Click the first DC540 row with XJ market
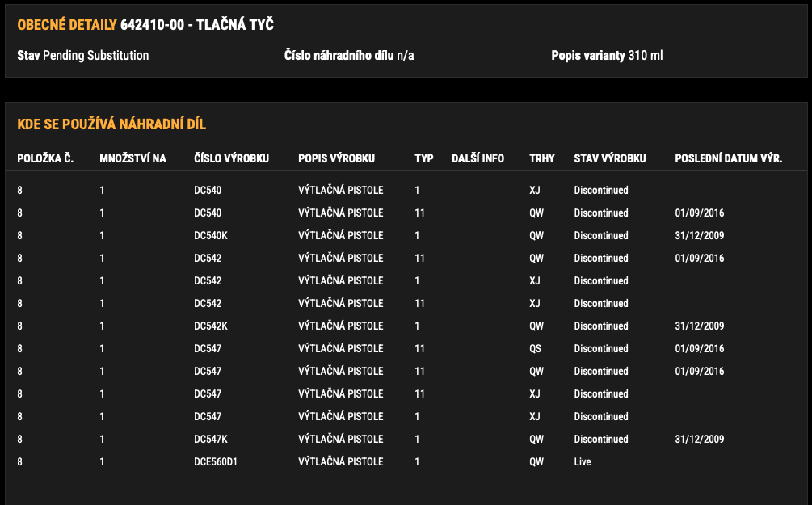The height and width of the screenshot is (505, 812). 208,191
